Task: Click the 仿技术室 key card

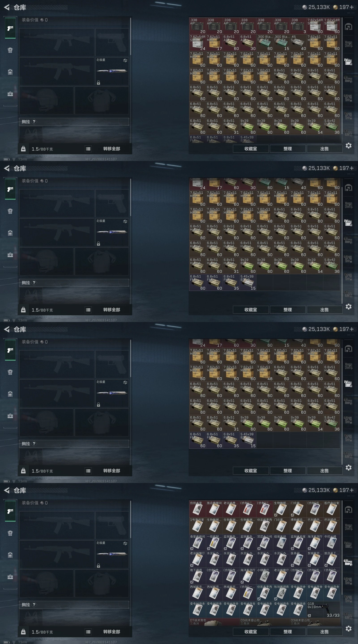Action: click(197, 509)
